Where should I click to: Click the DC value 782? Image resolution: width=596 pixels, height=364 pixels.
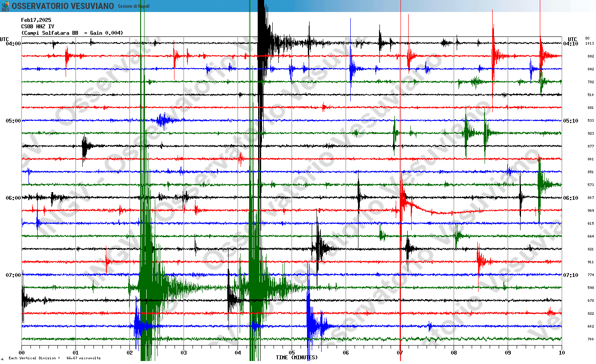pyautogui.click(x=590, y=82)
